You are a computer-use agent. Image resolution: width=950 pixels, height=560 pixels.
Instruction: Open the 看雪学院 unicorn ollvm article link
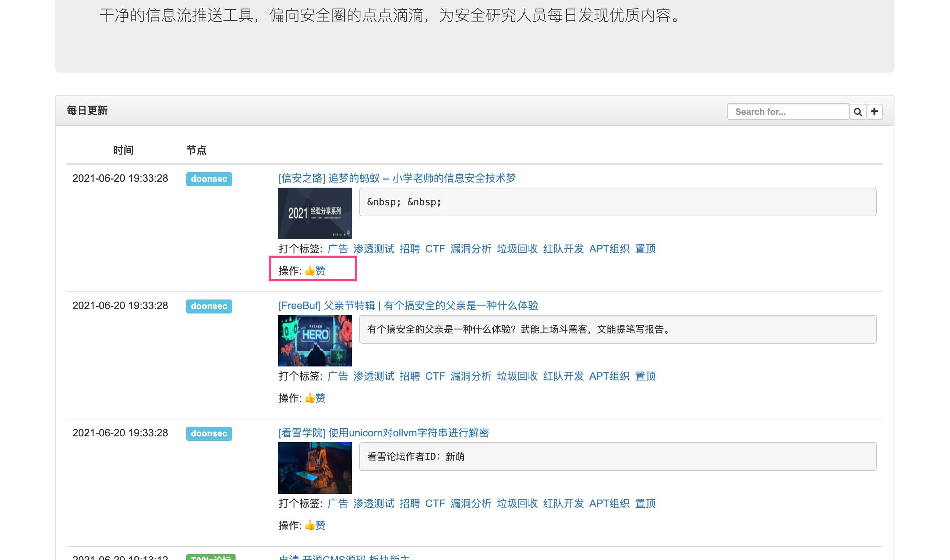pos(384,432)
